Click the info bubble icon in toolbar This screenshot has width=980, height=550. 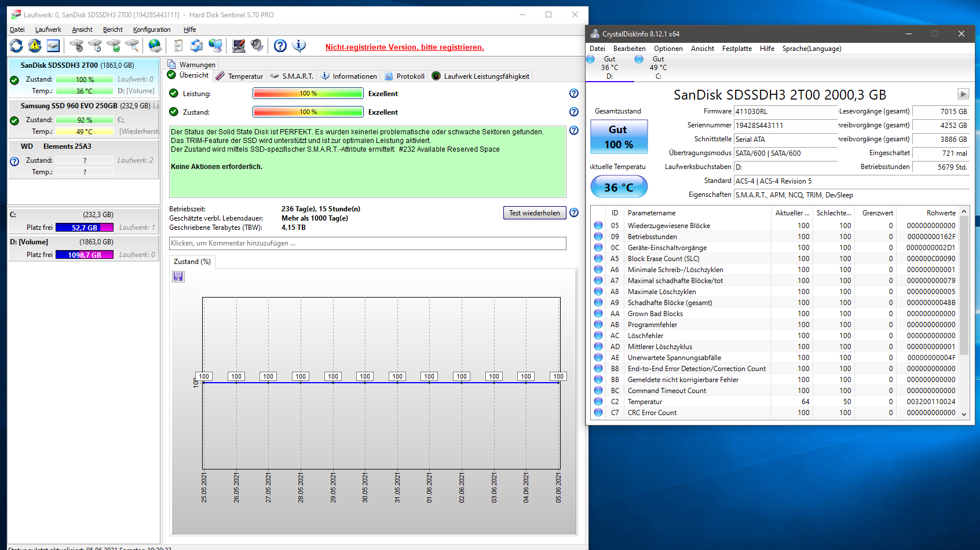(299, 46)
